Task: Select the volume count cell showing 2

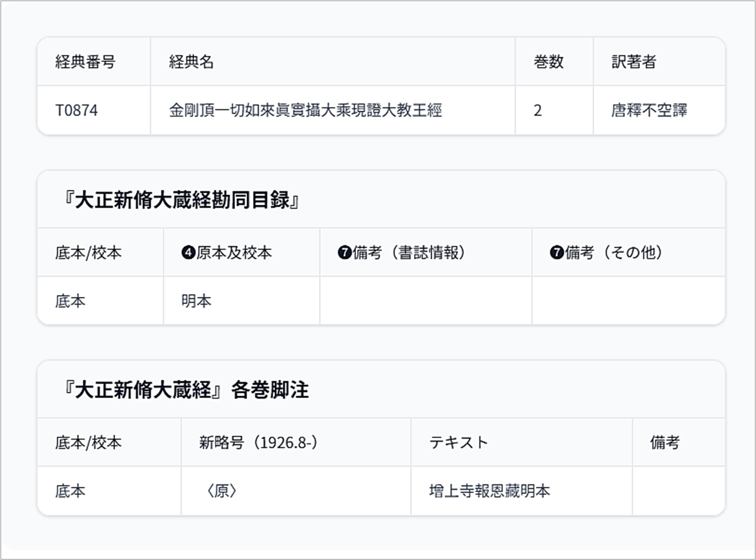Action: coord(538,111)
